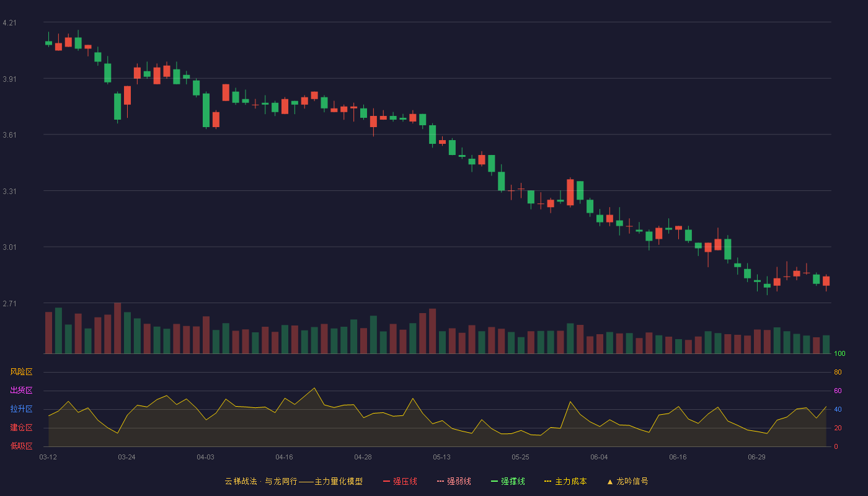Viewport: 868px width, 496px height.
Task: Click the 拉升区 zone label
Action: pyautogui.click(x=21, y=409)
